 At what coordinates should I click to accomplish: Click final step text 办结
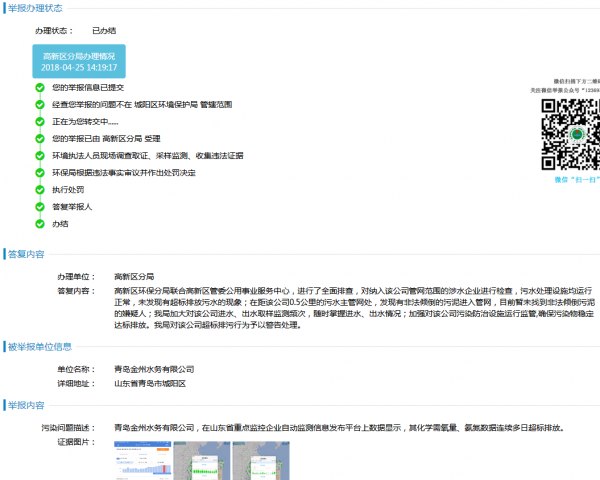click(60, 224)
